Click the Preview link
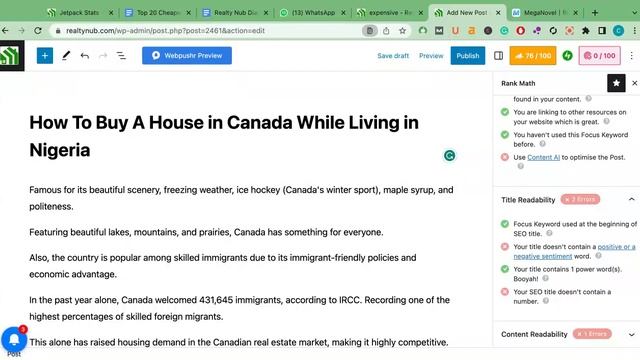The image size is (640, 360). pos(431,56)
